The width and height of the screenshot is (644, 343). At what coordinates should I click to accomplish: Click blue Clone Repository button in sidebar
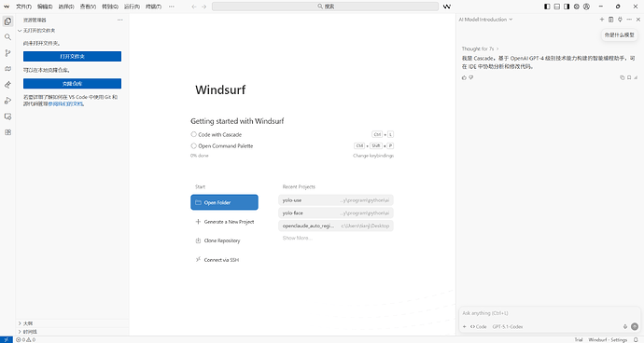click(72, 83)
